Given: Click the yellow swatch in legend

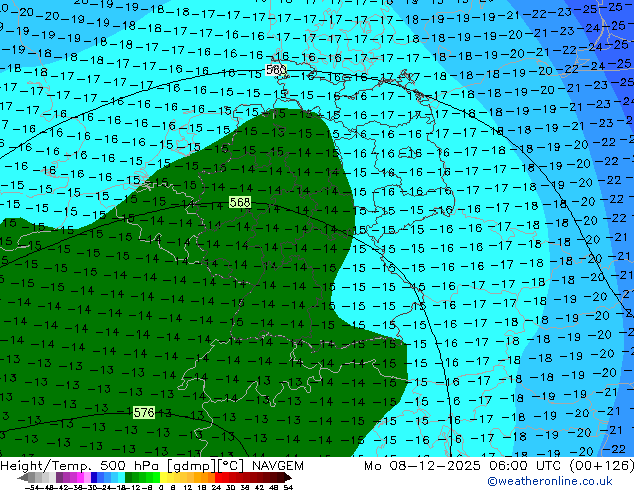Looking at the screenshot, I should coord(164,477).
